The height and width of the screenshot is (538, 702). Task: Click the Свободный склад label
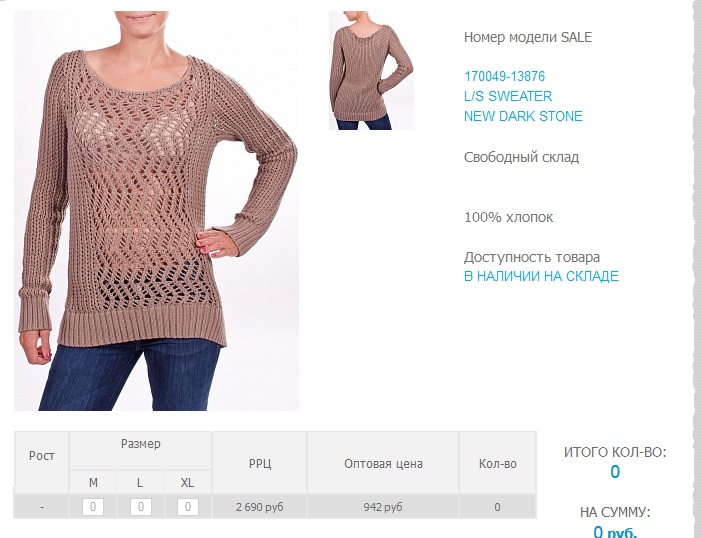pos(522,157)
